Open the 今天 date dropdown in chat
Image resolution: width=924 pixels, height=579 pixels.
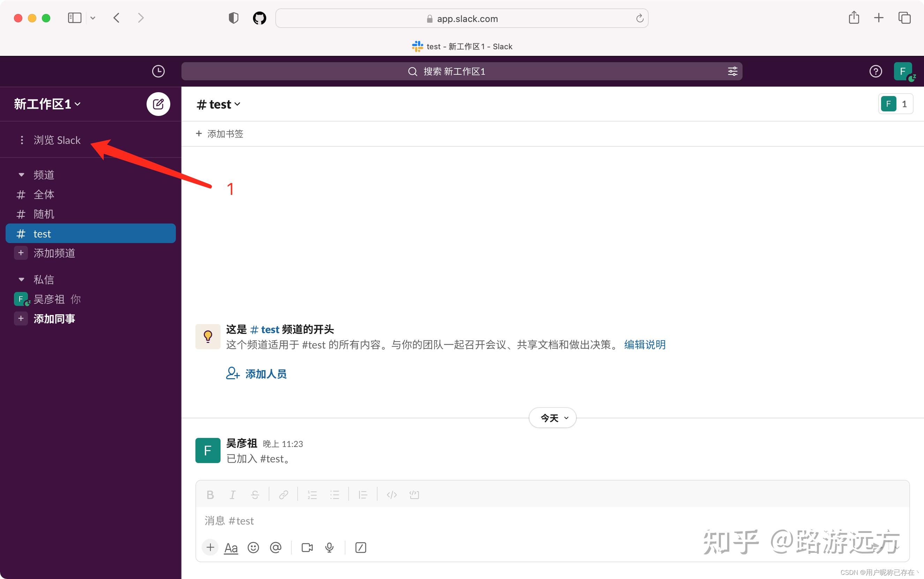click(552, 418)
